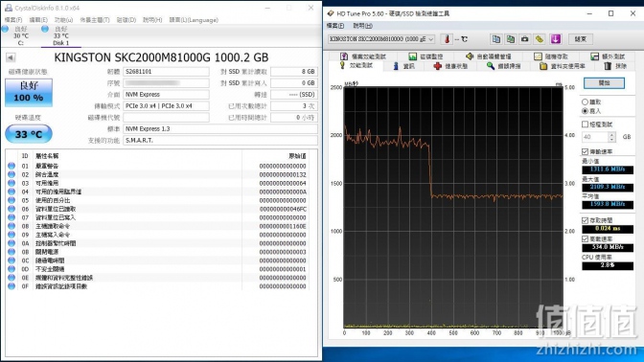Image resolution: width=644 pixels, height=362 pixels.
Task: Click the previous-disk arrow beside KINGSTON SKC2000M81000G
Action: pos(11,57)
